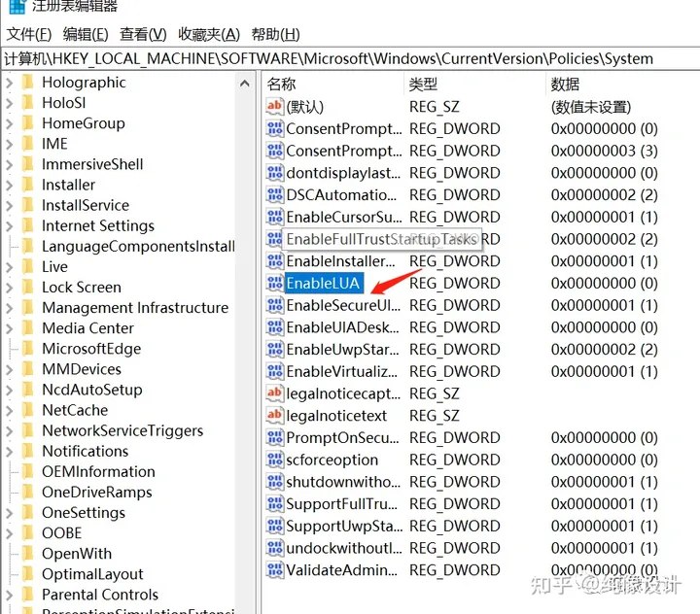Click the EnableUIADesk DWORD icon

[274, 327]
